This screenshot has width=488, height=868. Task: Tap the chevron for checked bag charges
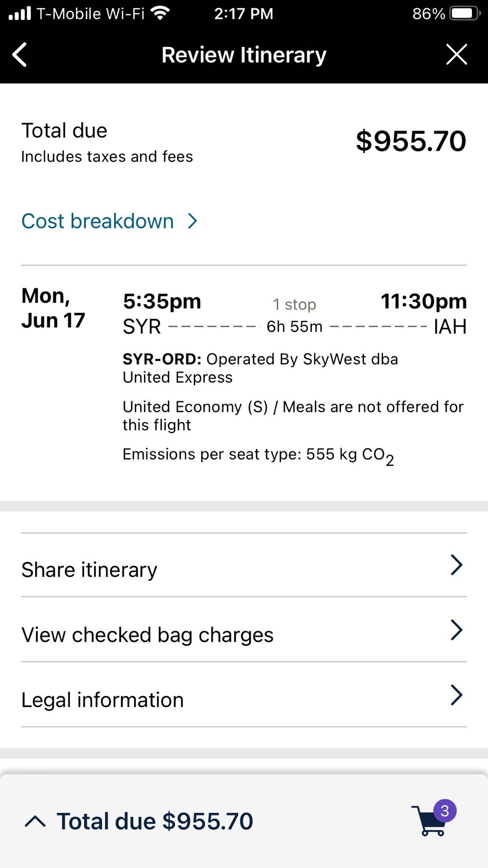click(456, 630)
